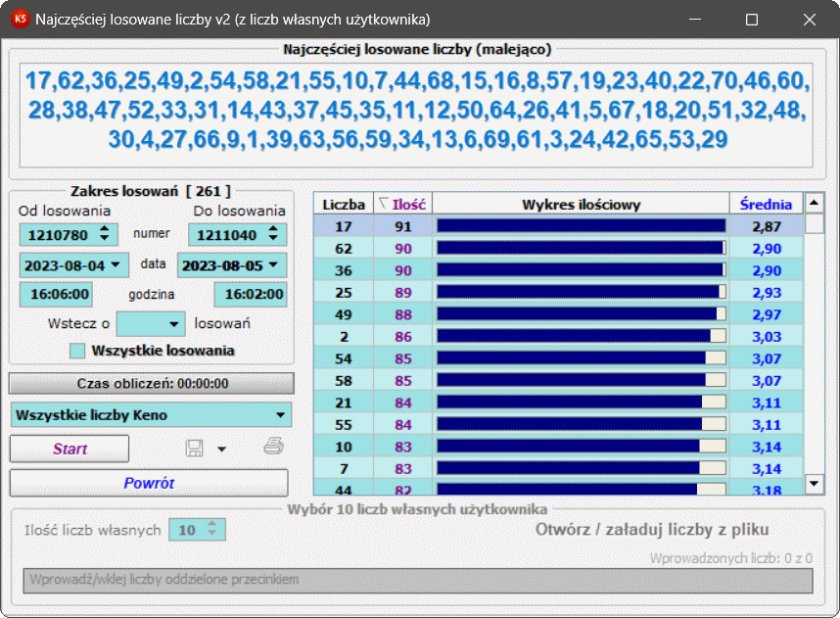Screen dimensions: 840x618
Task: Click the Zakres losowań [ 261 ] label
Action: click(x=151, y=191)
